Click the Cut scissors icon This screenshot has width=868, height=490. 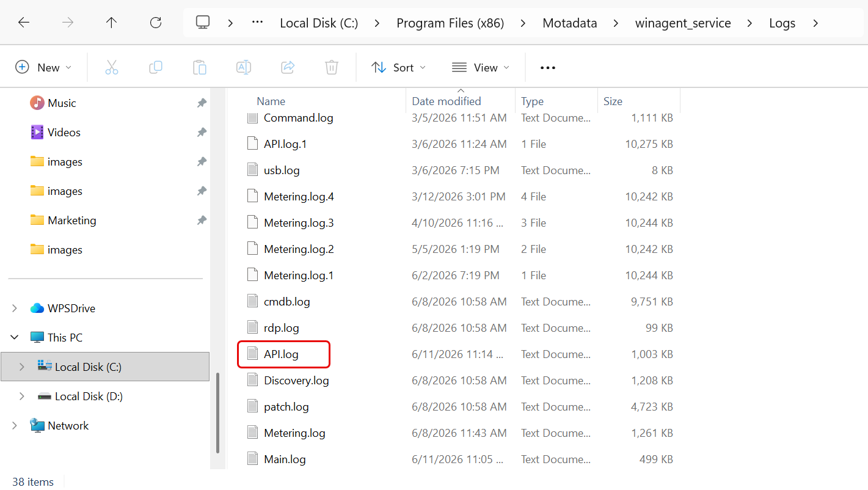tap(111, 67)
